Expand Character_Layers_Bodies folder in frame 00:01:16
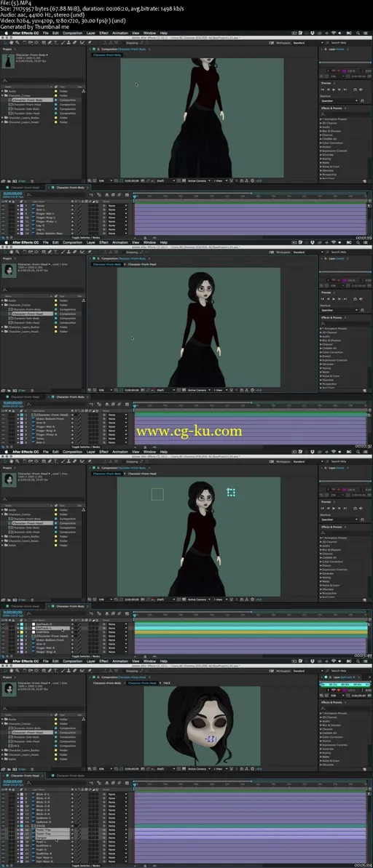 [x=3, y=118]
